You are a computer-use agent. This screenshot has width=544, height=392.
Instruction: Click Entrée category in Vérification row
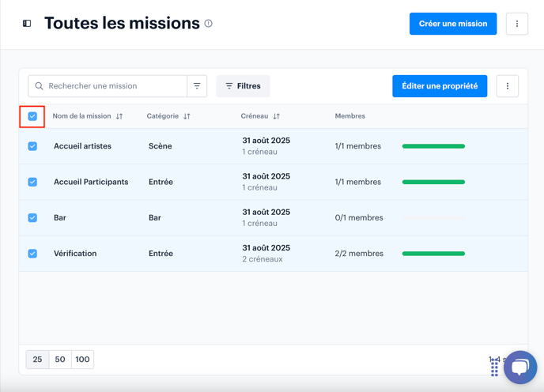161,253
